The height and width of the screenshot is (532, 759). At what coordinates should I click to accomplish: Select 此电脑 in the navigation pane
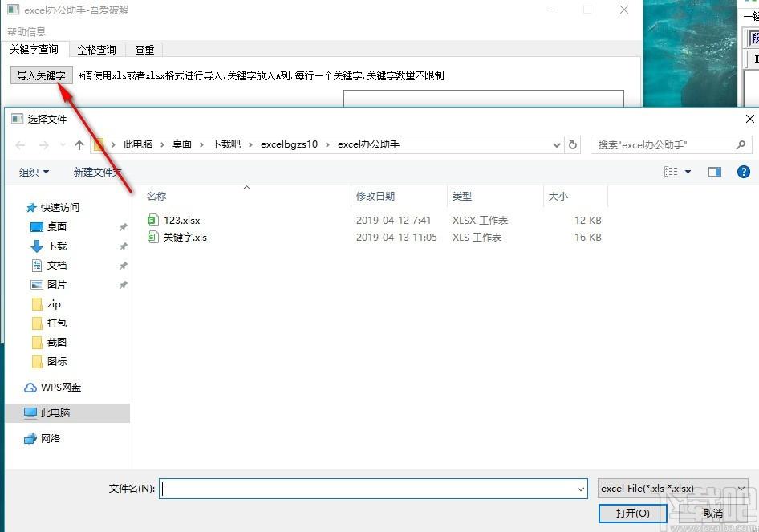(55, 413)
